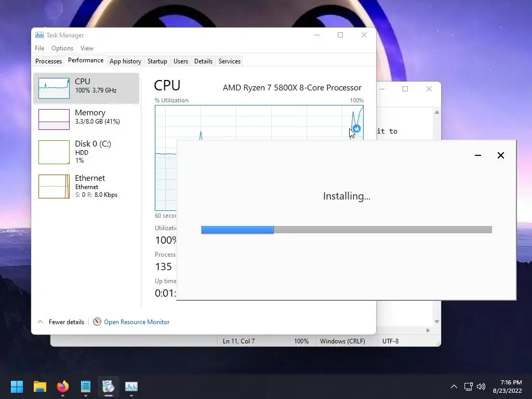Select the Disk 0 (C:) thumbnail graph

pos(54,152)
